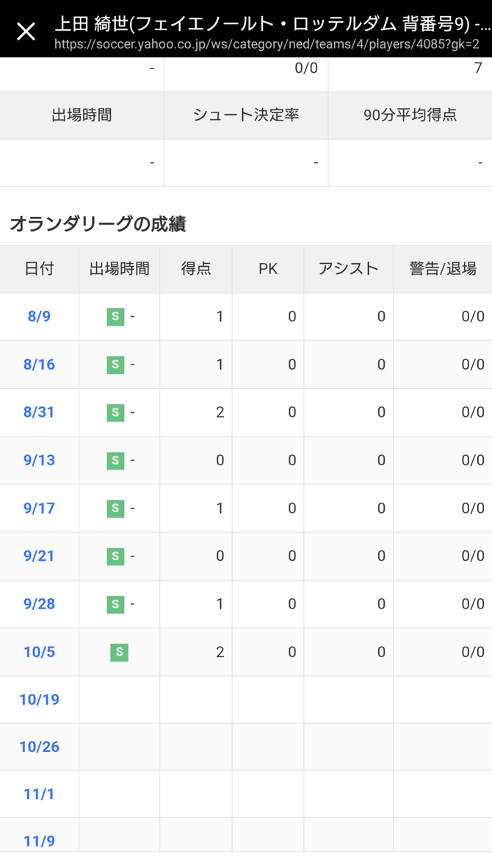The image size is (492, 868).
Task: Open the 10/26 fixture link
Action: pos(39,747)
